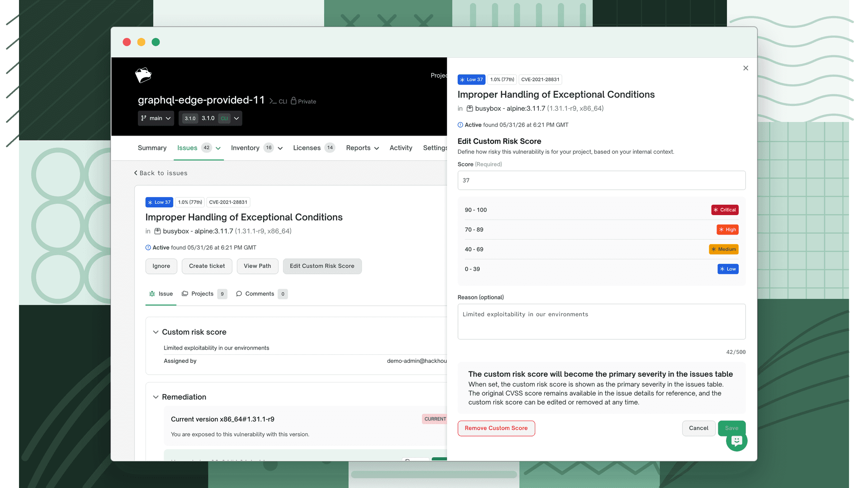The height and width of the screenshot is (488, 868).
Task: Click the bear logo in the header
Action: [143, 75]
